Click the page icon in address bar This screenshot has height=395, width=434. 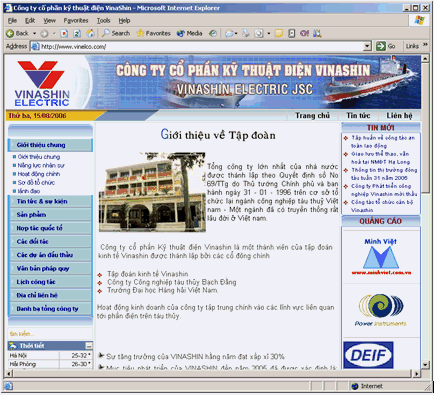pos(35,46)
